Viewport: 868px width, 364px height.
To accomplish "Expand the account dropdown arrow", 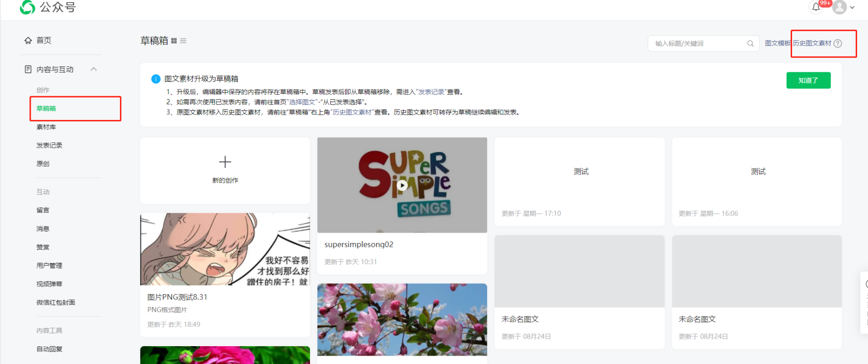I will (852, 7).
